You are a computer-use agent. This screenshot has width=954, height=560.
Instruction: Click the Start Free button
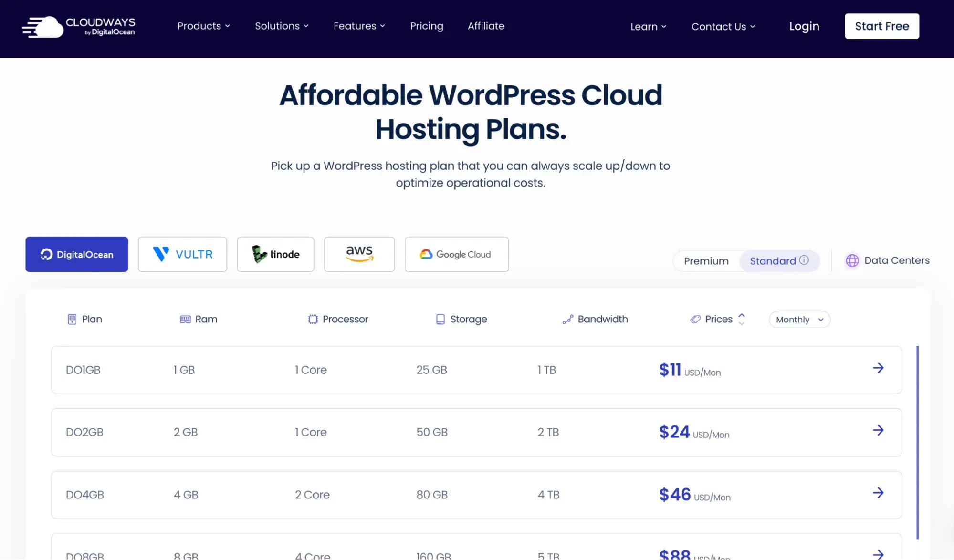(882, 26)
